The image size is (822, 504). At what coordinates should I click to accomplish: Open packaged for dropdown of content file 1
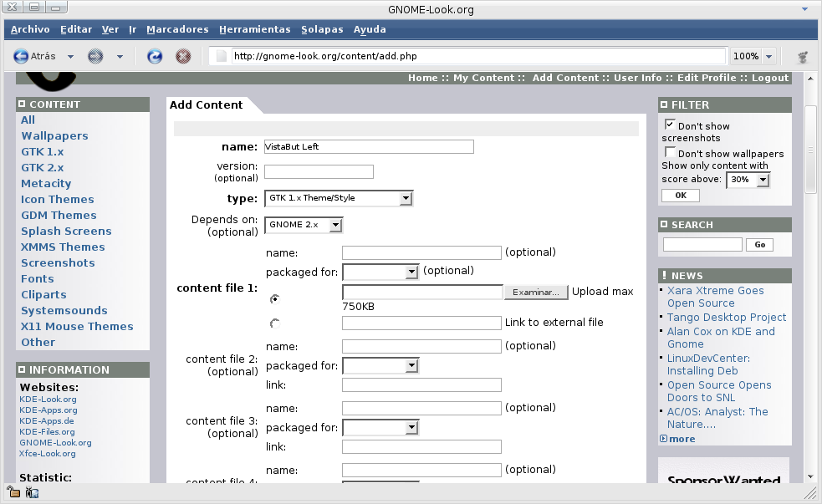(x=380, y=272)
